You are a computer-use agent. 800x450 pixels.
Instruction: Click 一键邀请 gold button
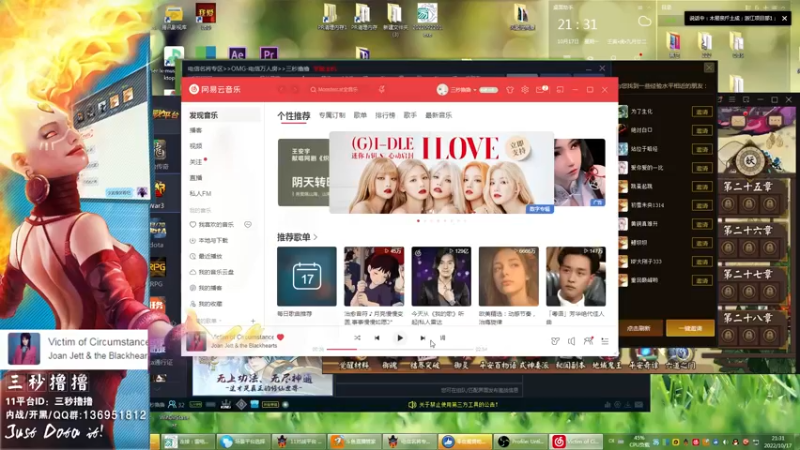690,329
